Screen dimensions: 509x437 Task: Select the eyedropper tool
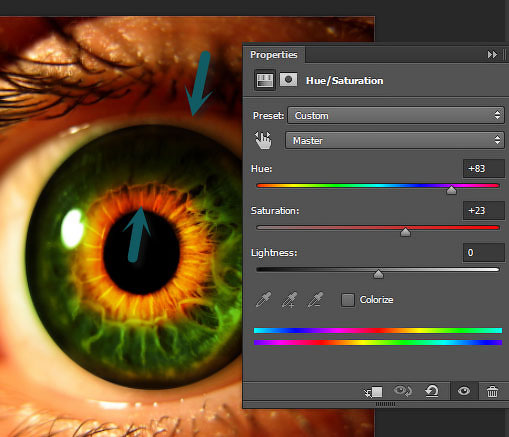click(x=263, y=299)
